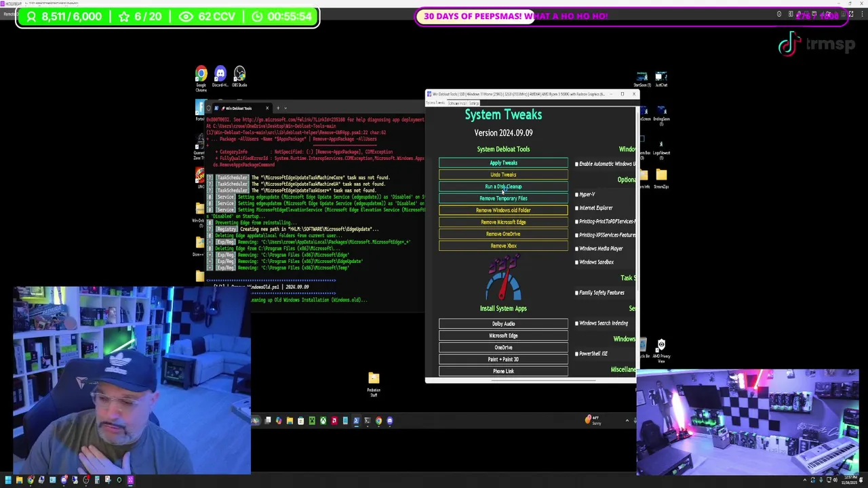This screenshot has height=488, width=868.
Task: Open Chrome from the taskbar
Action: 378,421
